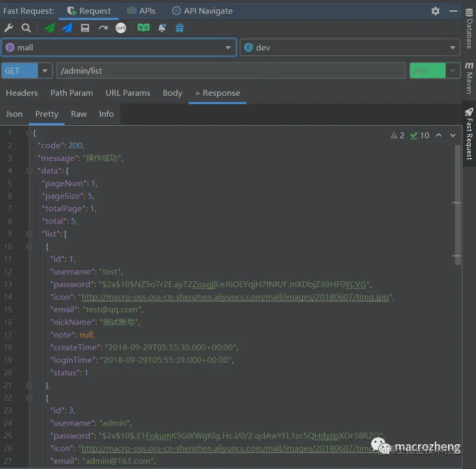
Task: Collapse the root JSON object on line 1
Action: tap(29, 133)
